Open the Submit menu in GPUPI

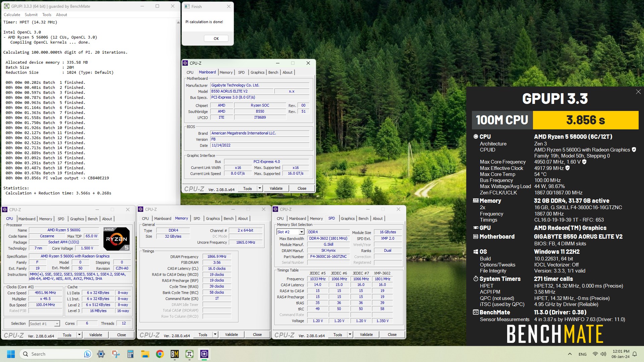pos(31,15)
